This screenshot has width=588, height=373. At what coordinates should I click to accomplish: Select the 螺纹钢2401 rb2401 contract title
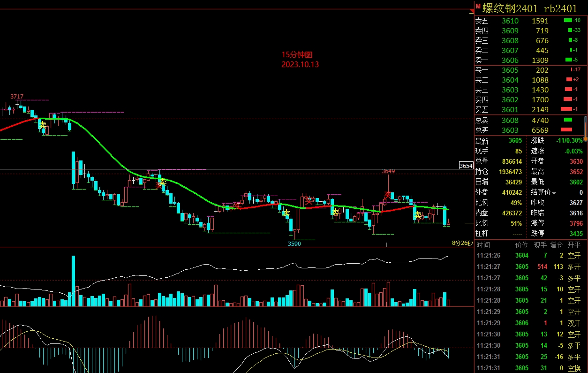pyautogui.click(x=530, y=8)
